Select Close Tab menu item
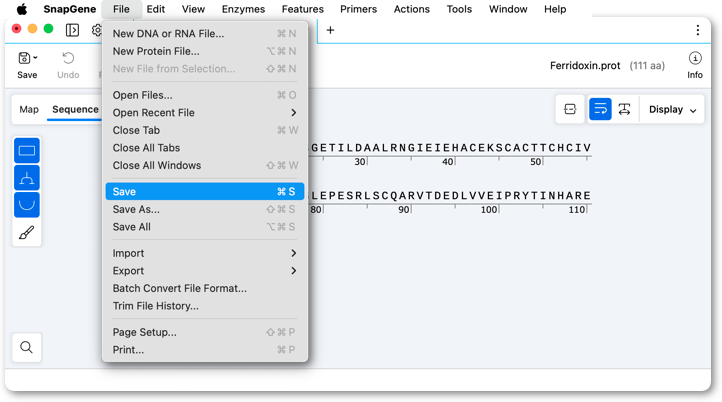This screenshot has height=402, width=722. 204,130
